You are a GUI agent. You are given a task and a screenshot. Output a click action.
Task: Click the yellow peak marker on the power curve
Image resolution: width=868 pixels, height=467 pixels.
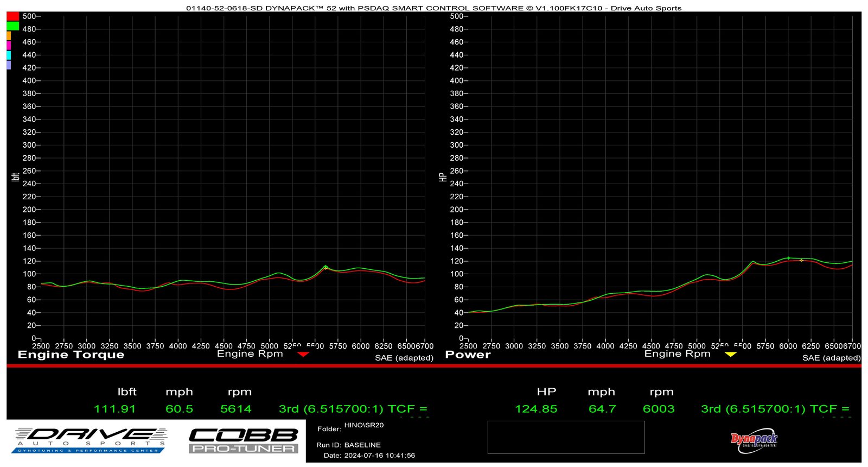point(801,260)
